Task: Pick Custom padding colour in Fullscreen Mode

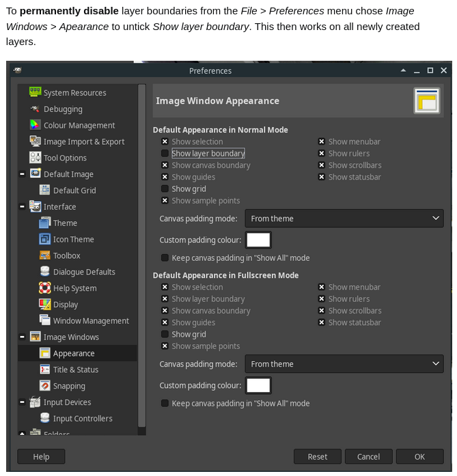Action: [x=258, y=385]
